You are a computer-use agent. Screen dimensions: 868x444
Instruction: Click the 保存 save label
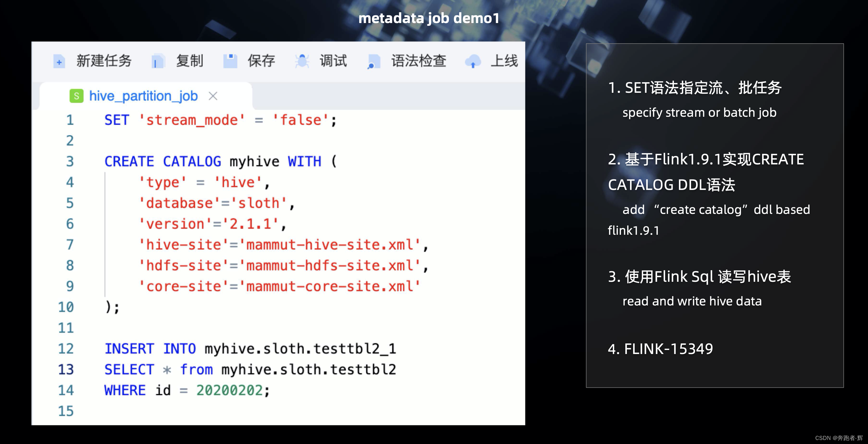tap(261, 61)
